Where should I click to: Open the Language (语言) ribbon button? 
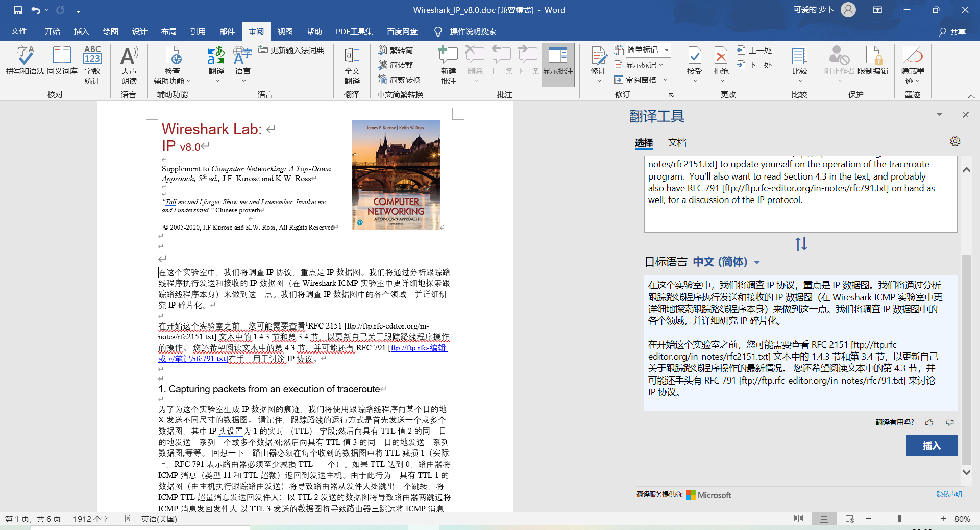click(x=243, y=65)
